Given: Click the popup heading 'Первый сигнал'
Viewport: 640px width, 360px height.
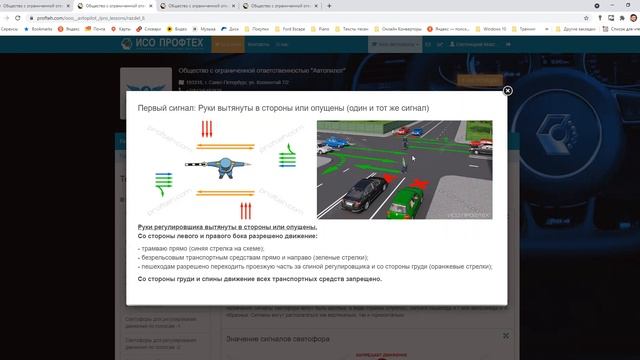Looking at the screenshot, I should [x=283, y=108].
